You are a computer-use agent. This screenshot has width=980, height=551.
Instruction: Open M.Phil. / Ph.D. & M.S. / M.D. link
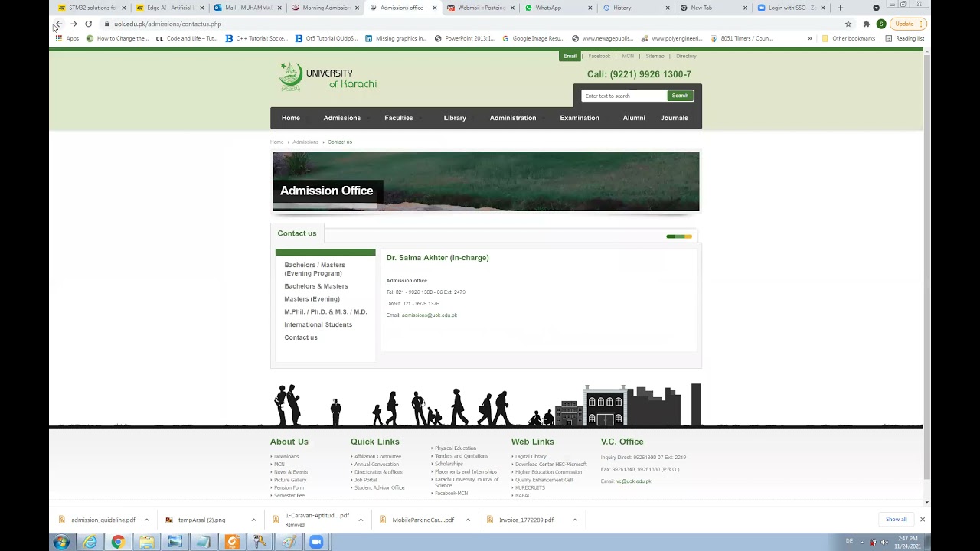pos(325,311)
